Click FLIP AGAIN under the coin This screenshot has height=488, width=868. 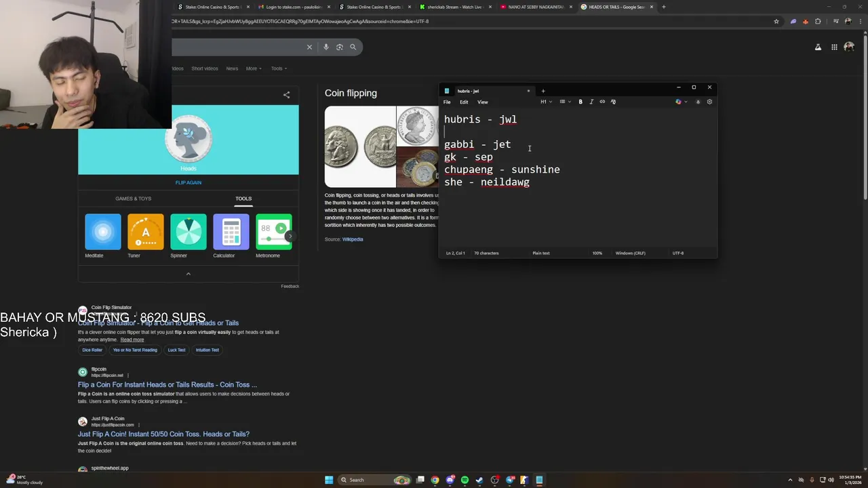coord(189,182)
